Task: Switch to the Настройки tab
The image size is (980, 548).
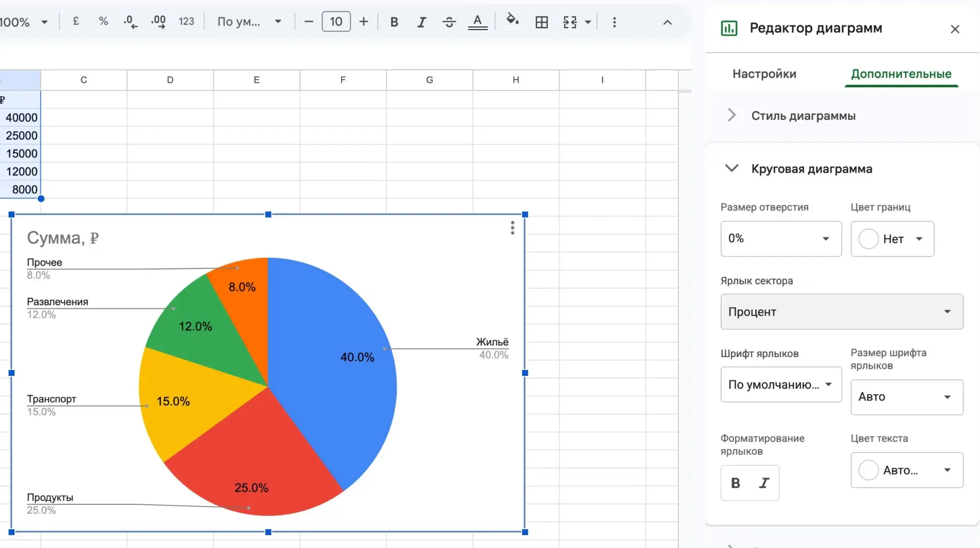Action: [x=764, y=74]
